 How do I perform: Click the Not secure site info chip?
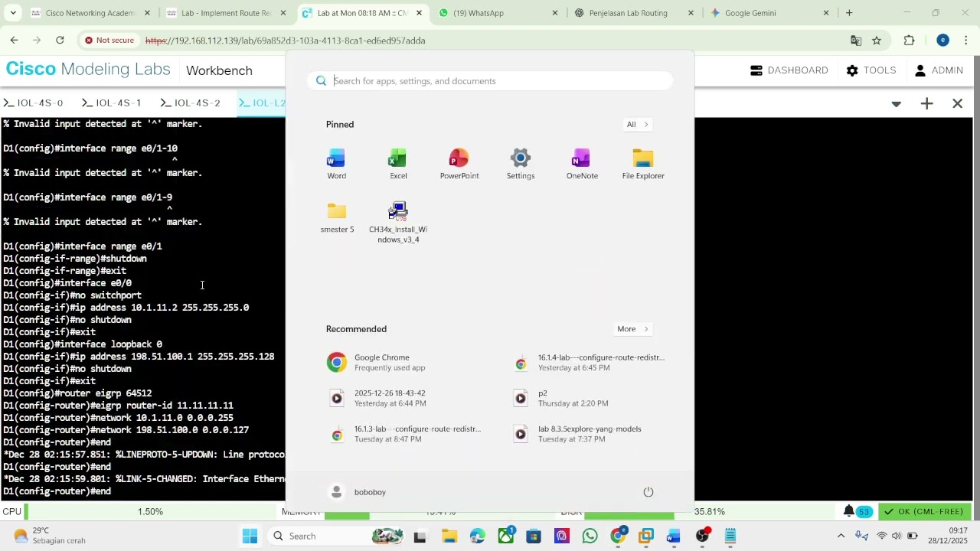pyautogui.click(x=109, y=41)
